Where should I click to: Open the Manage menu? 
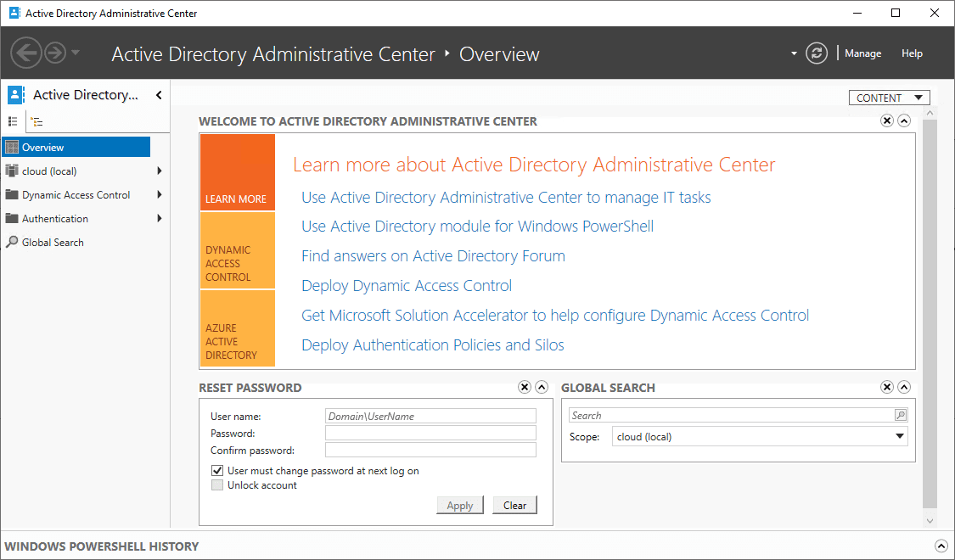pos(862,53)
